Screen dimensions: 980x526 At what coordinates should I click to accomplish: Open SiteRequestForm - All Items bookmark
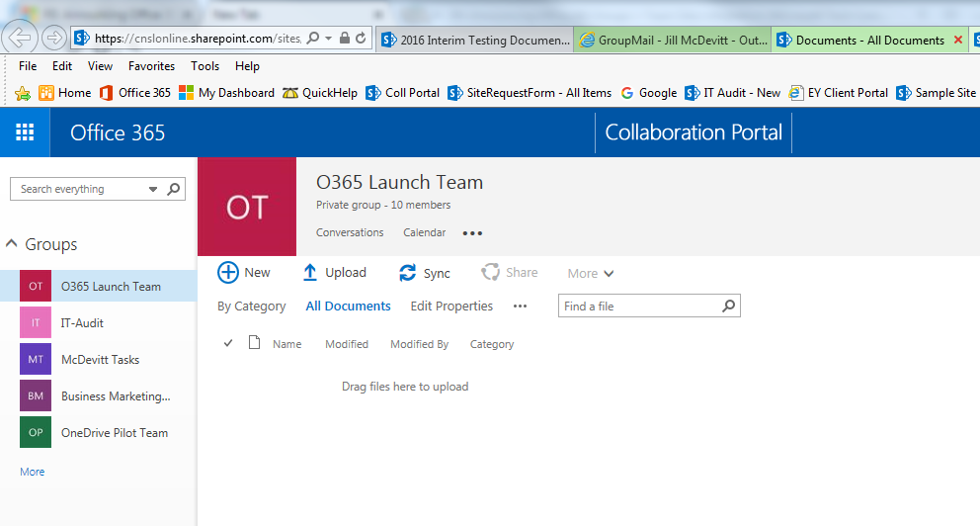point(530,93)
